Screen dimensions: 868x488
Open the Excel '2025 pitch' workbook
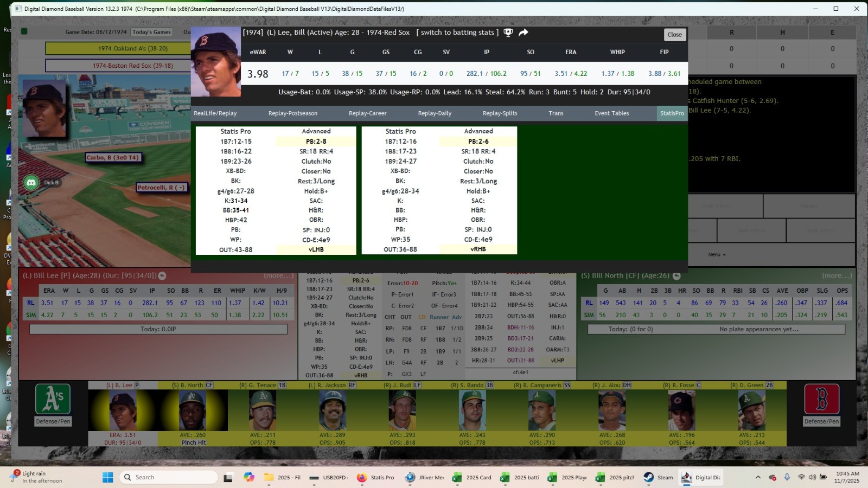615,477
